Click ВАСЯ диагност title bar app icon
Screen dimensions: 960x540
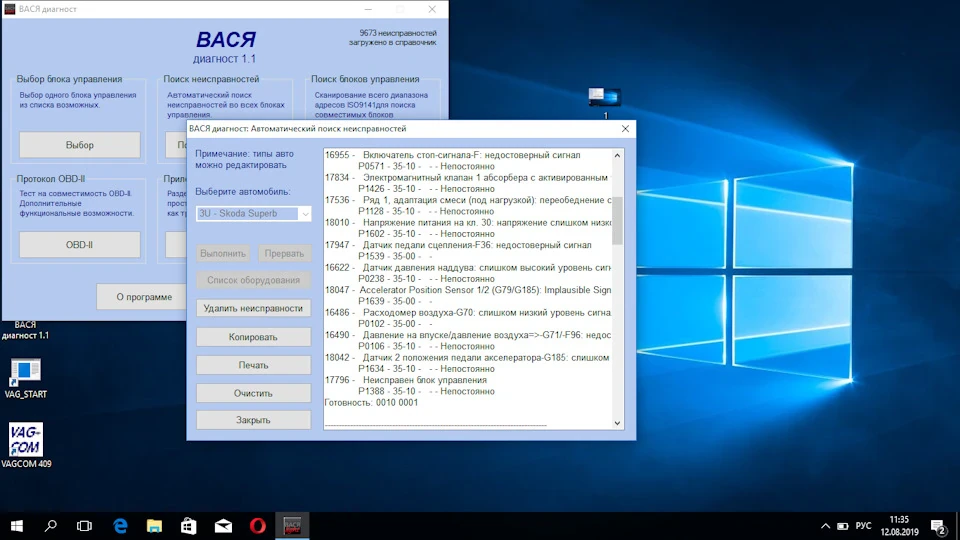10,9
